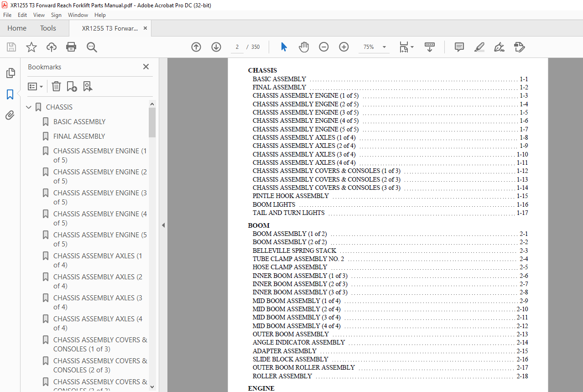Close the Bookmarks panel
Viewport: 583px width, 392px height.
point(146,67)
